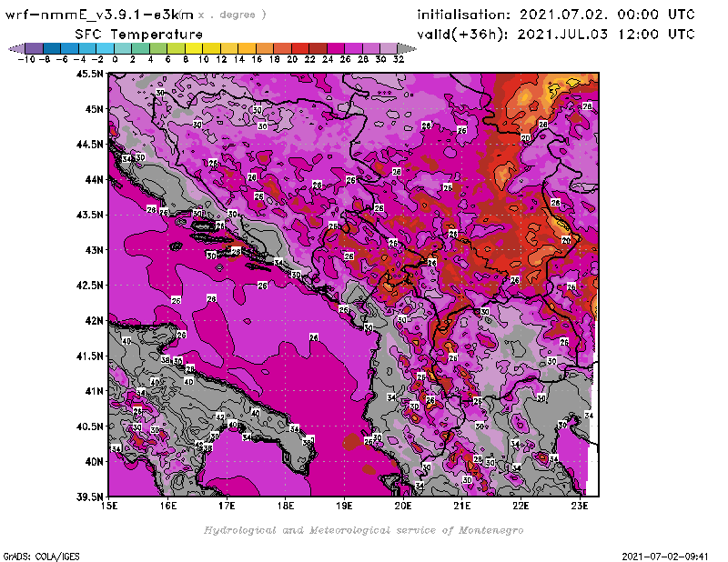728x562 pixels.
Task: Click the light blue legend swatch between -2 and 0
Action: pos(106,48)
